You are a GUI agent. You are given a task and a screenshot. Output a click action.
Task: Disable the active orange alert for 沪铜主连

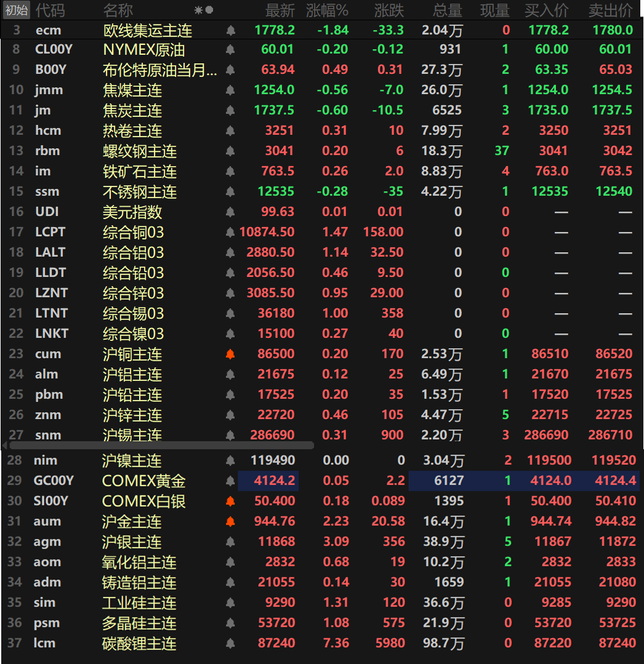point(230,354)
